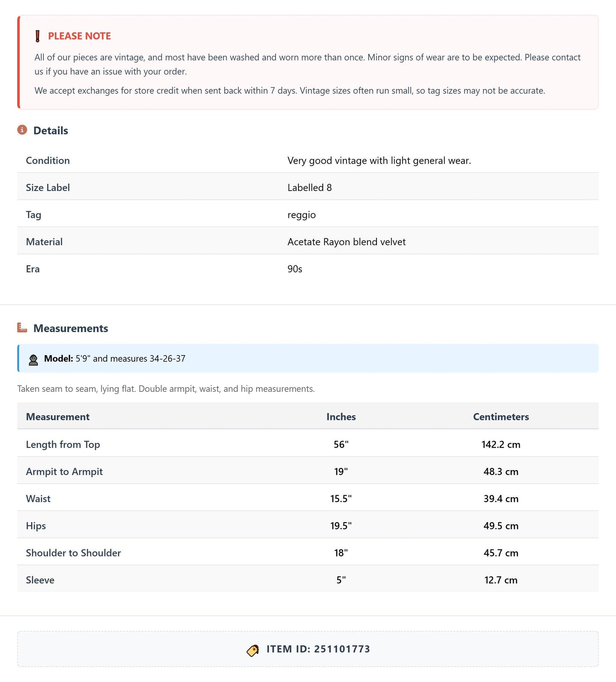The image size is (616, 682).
Task: Select the Sleeve 12.7 cm value
Action: pyautogui.click(x=501, y=580)
